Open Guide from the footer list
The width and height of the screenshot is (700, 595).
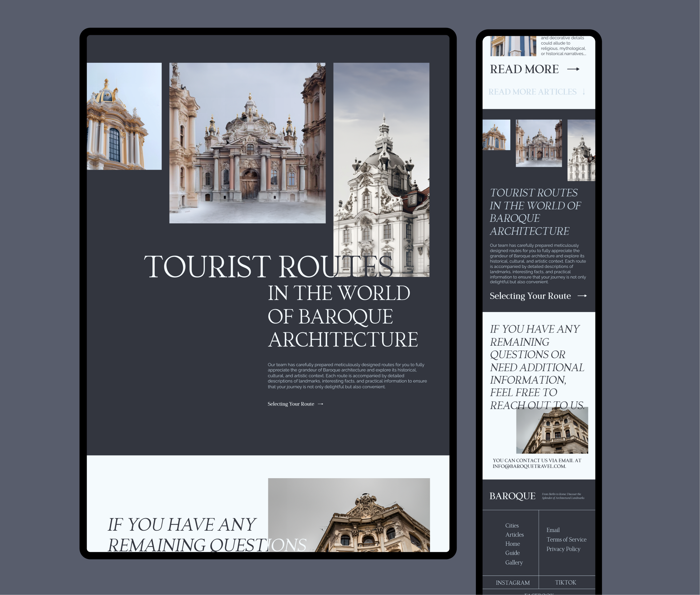coord(512,553)
